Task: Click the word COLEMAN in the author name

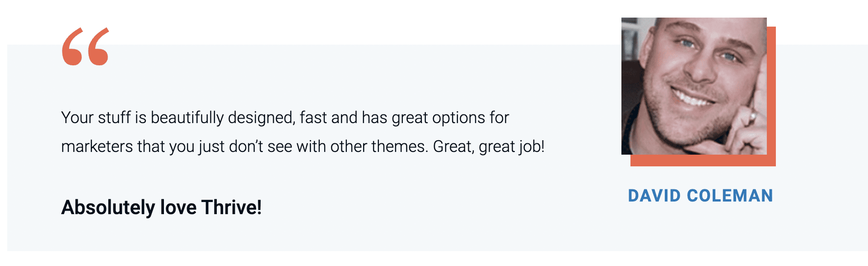Action: (730, 196)
